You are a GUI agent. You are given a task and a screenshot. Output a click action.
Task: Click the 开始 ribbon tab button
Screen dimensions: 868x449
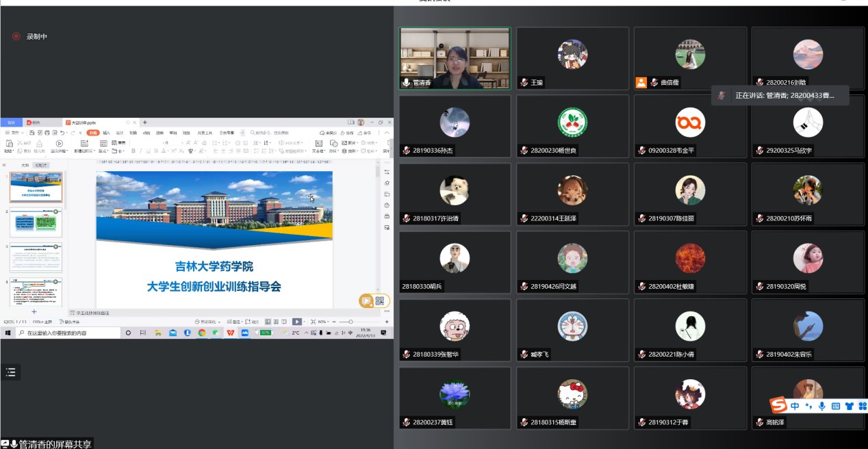click(92, 133)
